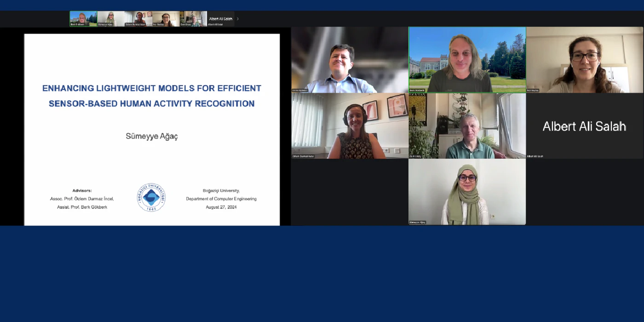Click Albert Ali Salah camera-off gallery tile
Image resolution: width=644 pixels, height=322 pixels.
pos(585,126)
